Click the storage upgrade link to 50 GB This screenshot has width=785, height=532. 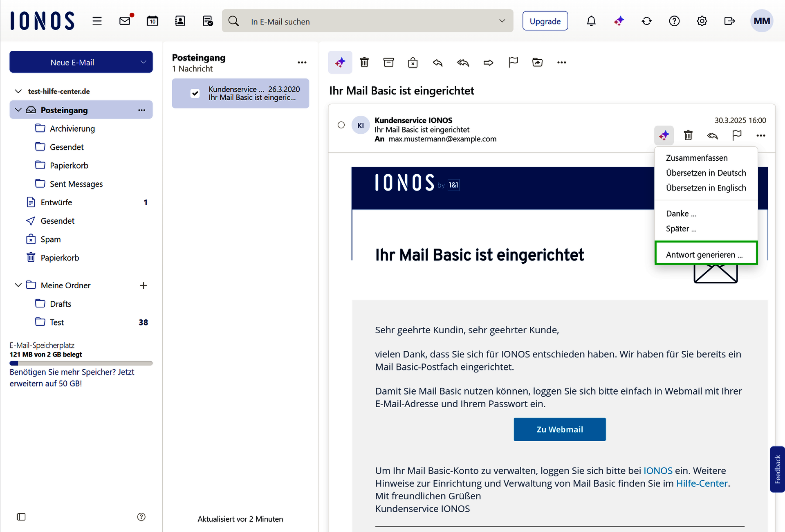[x=72, y=377]
